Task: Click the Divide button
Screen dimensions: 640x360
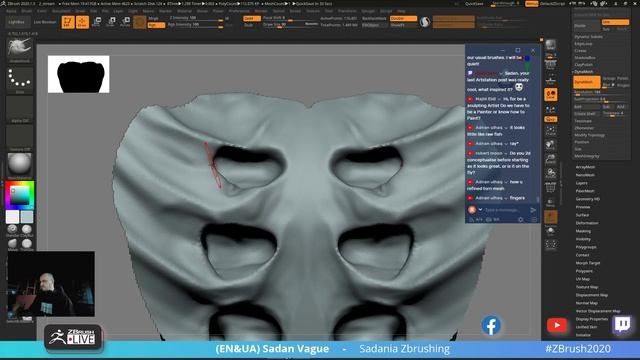Action: (x=587, y=25)
